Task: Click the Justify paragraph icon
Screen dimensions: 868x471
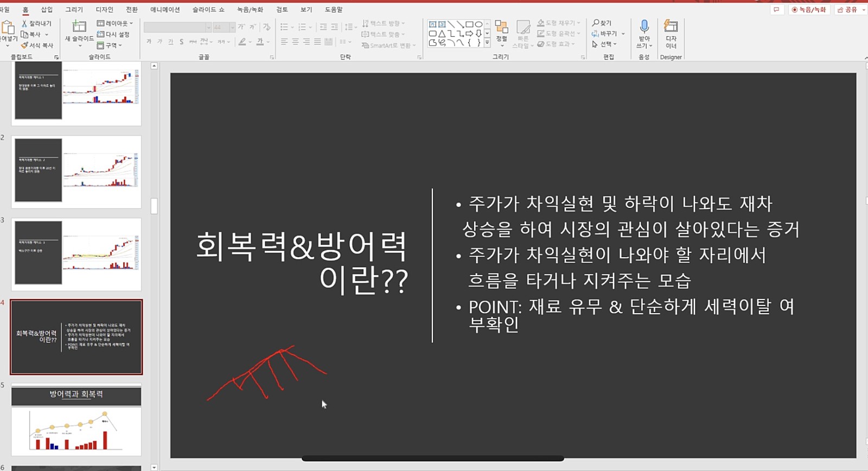Action: click(x=317, y=42)
